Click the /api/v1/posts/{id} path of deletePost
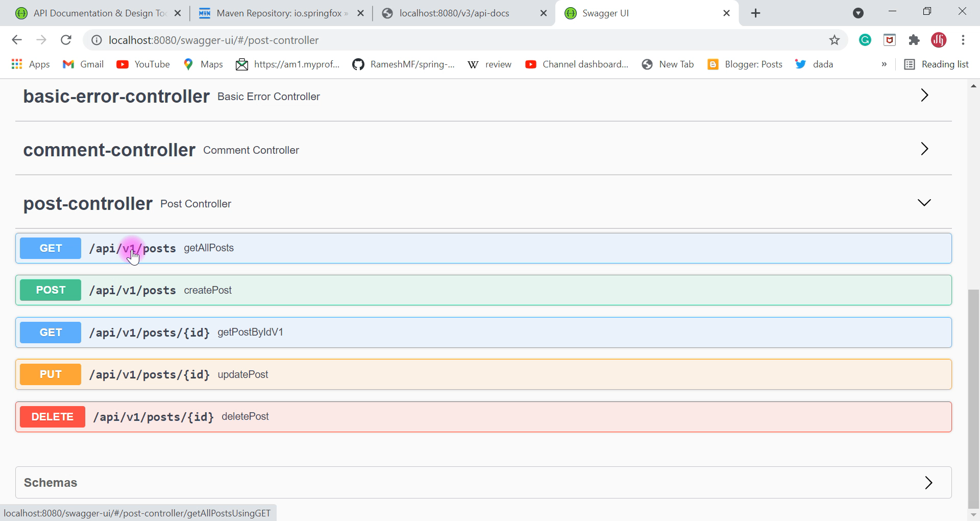The image size is (980, 521). (x=154, y=417)
